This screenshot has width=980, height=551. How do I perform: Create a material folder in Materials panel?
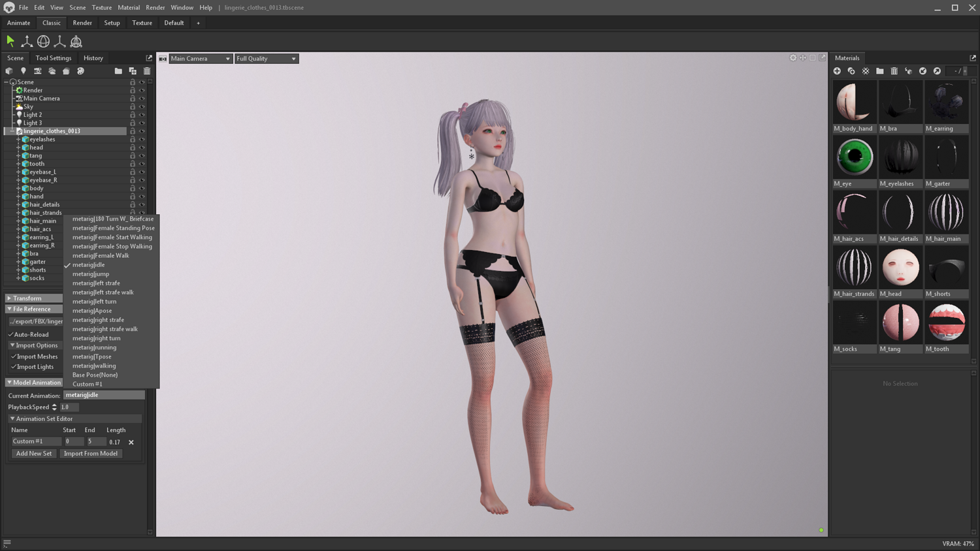[x=880, y=71]
